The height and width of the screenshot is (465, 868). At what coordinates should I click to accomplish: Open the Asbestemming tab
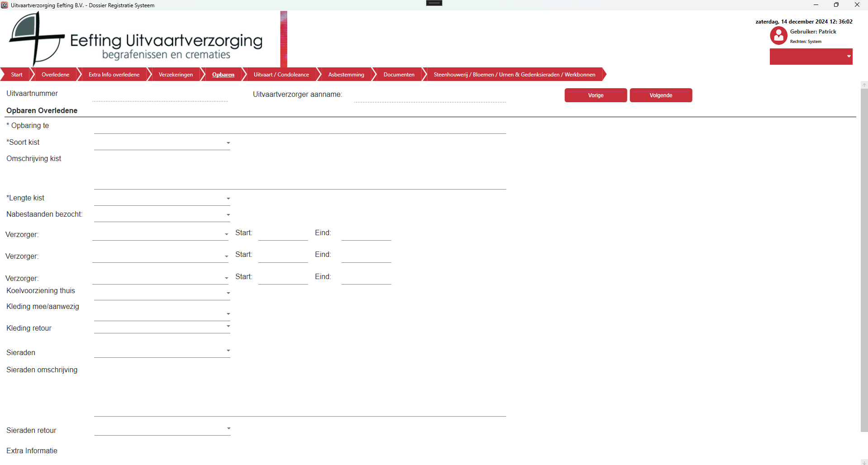(x=346, y=75)
